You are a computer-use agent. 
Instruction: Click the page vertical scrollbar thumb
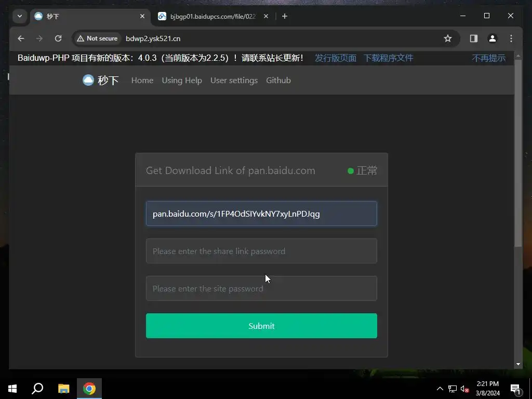[518, 153]
